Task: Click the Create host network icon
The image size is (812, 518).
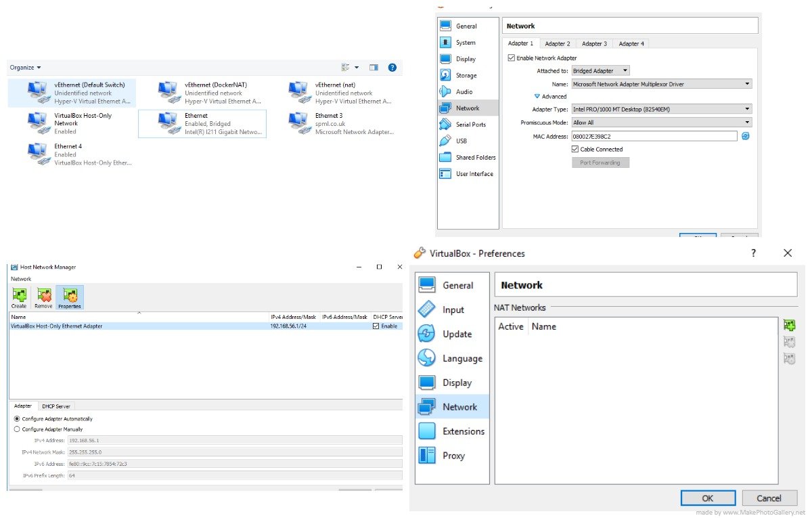Action: [19, 297]
